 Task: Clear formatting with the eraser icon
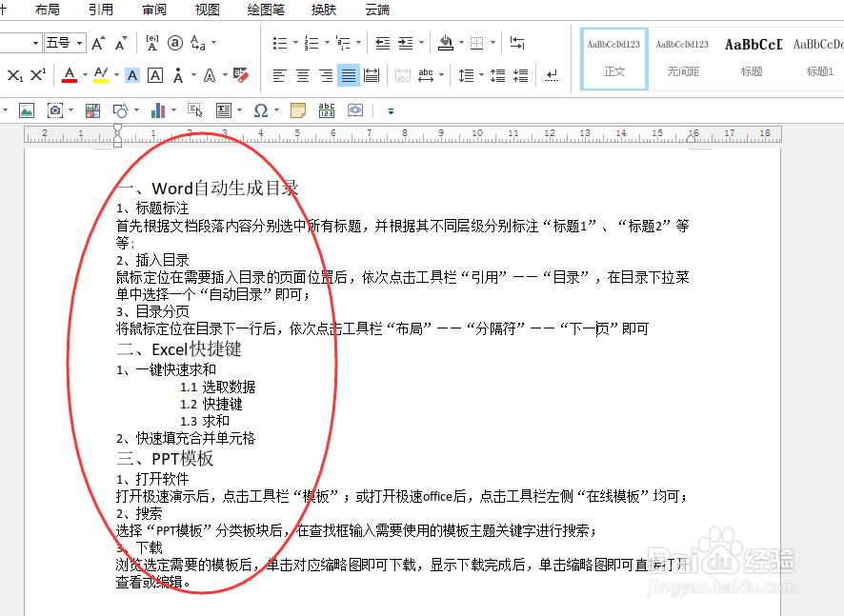241,74
